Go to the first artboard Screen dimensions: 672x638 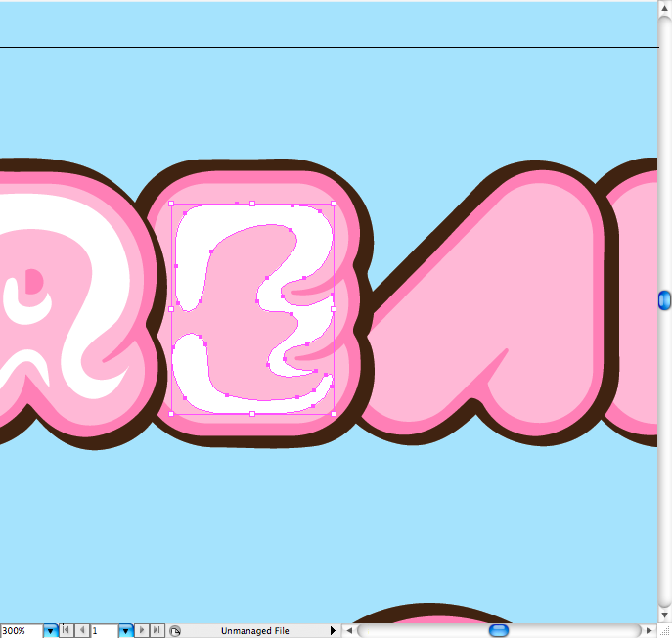[66, 631]
